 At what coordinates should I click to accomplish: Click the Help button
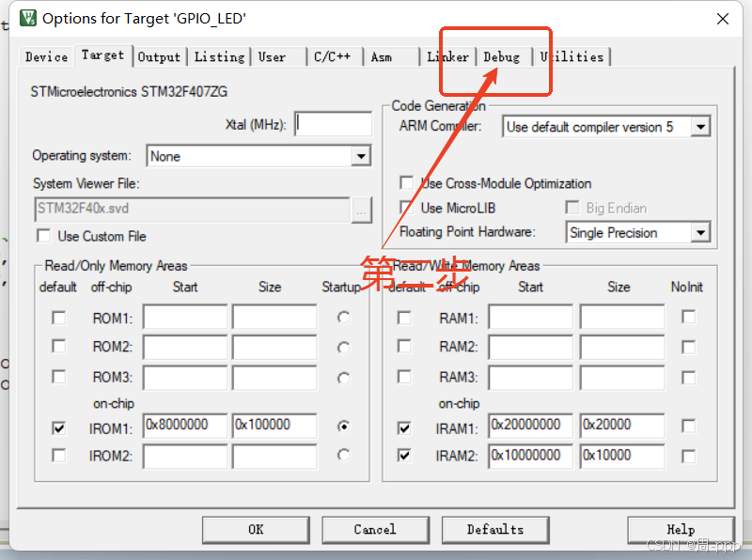(681, 529)
